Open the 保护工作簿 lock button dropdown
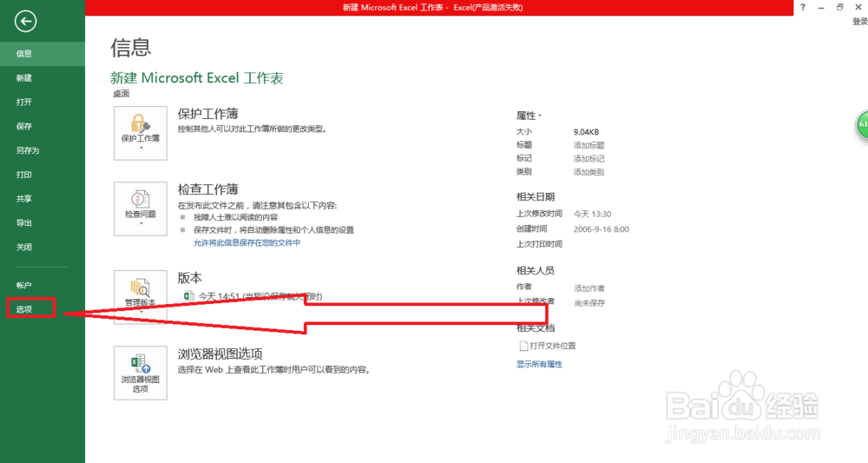 [140, 134]
